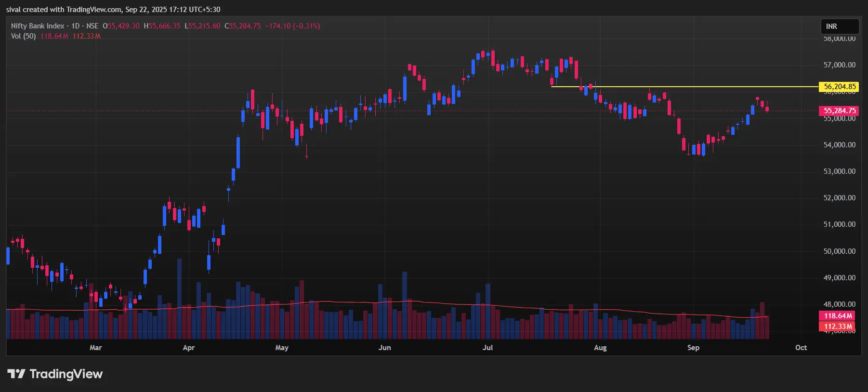
Task: Click the 112.33M value in the volume legend
Action: (x=87, y=36)
